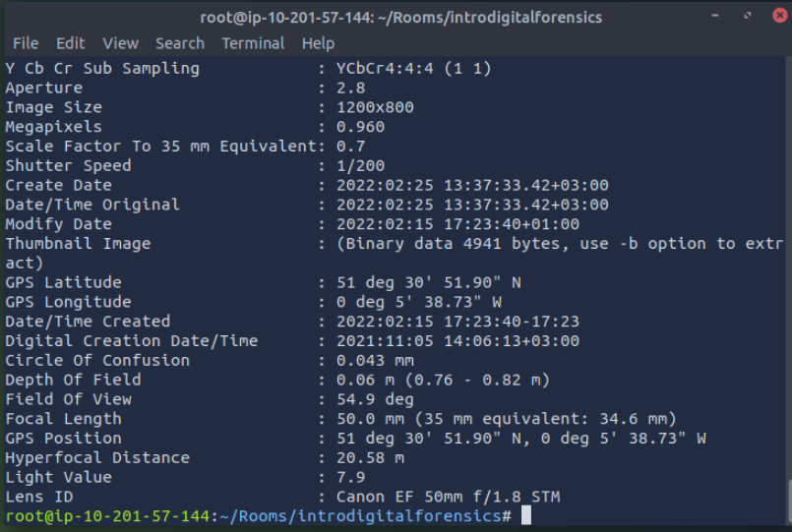Click the window title bar text
Screen dimensions: 792x532
tap(396, 17)
